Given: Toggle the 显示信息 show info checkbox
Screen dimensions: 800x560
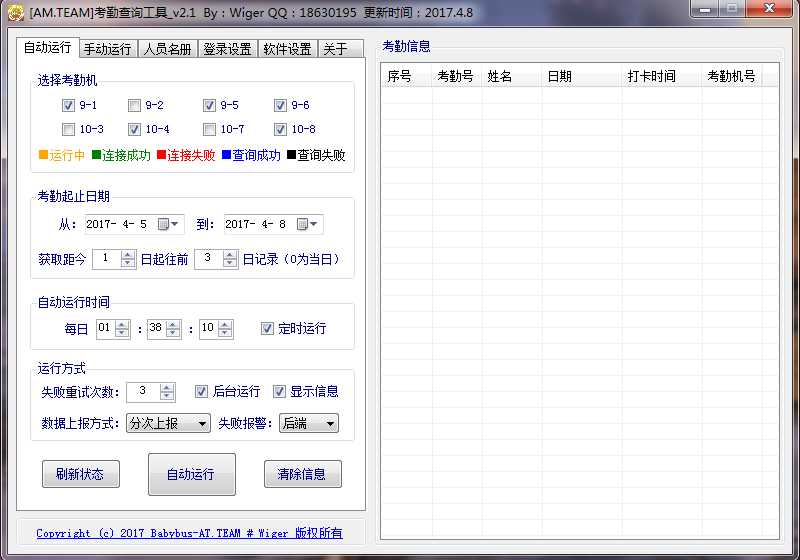Looking at the screenshot, I should coord(279,392).
